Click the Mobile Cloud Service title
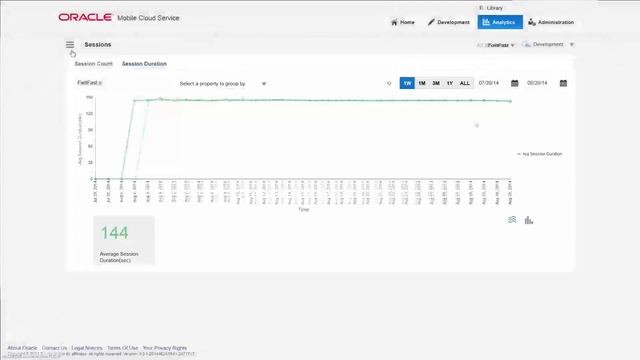640x360 pixels. click(148, 18)
